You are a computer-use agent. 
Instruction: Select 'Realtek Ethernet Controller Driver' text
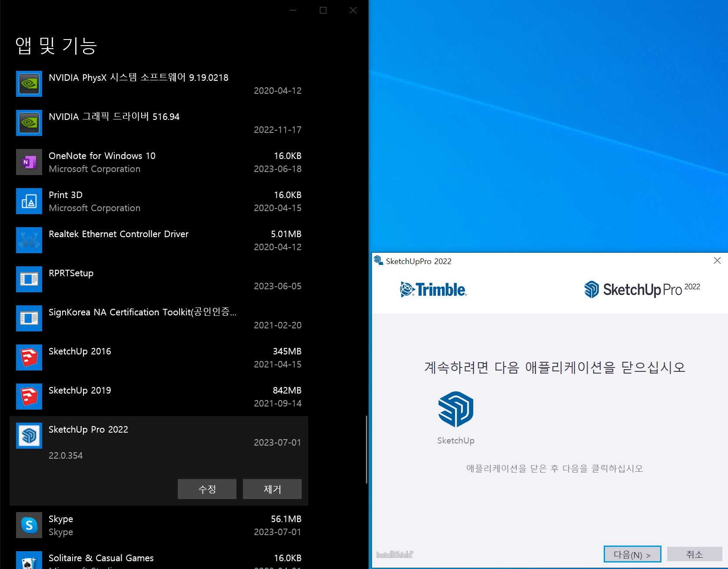click(119, 234)
